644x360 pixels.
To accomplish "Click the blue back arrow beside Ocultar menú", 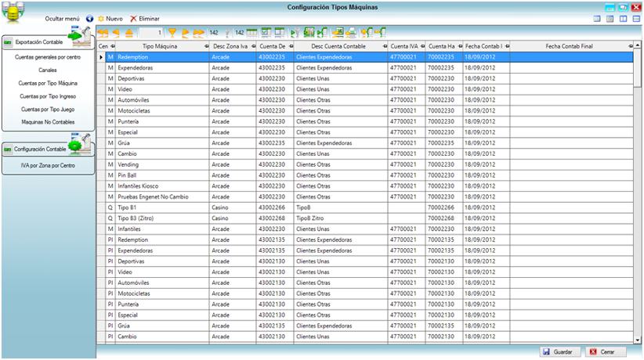I will [89, 18].
